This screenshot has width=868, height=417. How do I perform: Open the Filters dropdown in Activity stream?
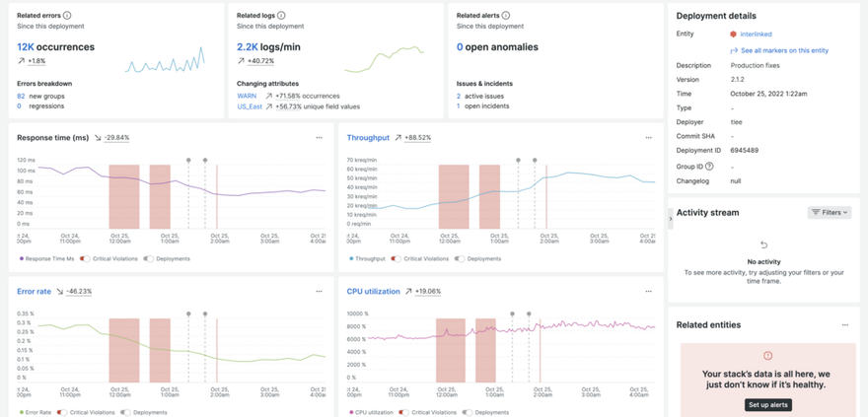(829, 212)
